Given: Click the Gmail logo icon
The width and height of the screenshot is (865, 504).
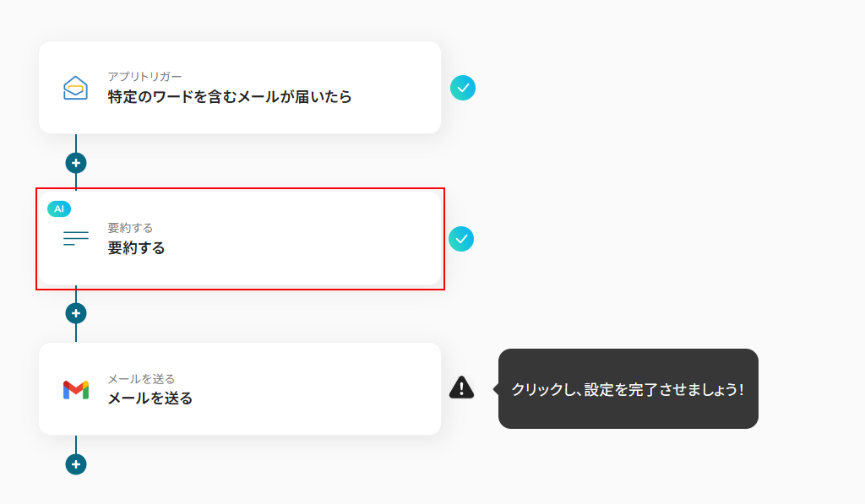Looking at the screenshot, I should (x=76, y=389).
